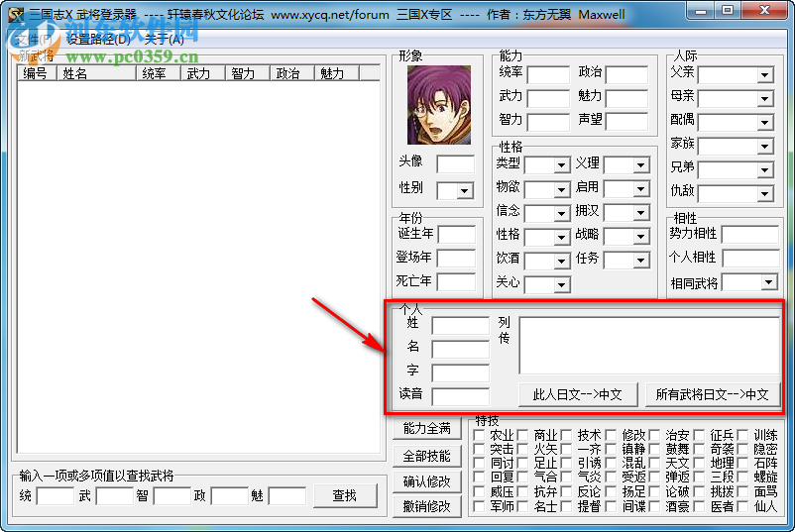Image resolution: width=795 pixels, height=532 pixels.
Task: Enable the 农业 skill checkbox
Action: (479, 435)
